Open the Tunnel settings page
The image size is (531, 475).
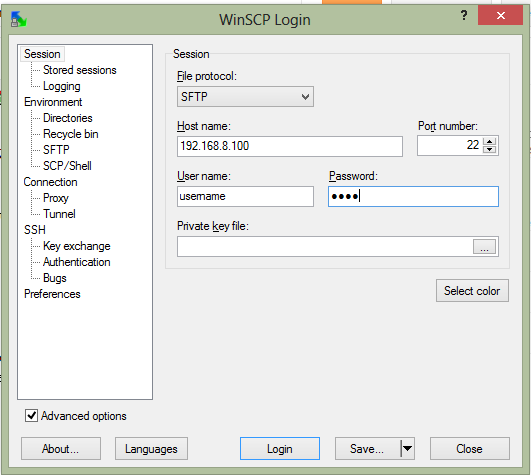point(59,214)
